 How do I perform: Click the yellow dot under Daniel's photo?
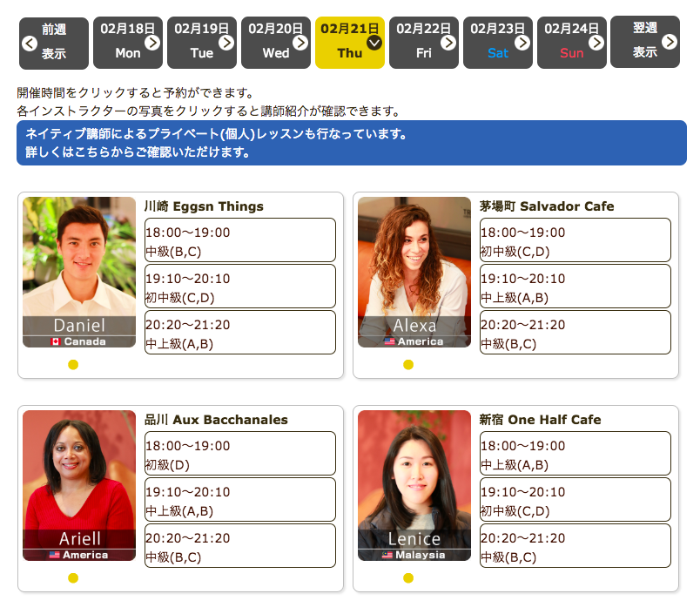click(73, 365)
